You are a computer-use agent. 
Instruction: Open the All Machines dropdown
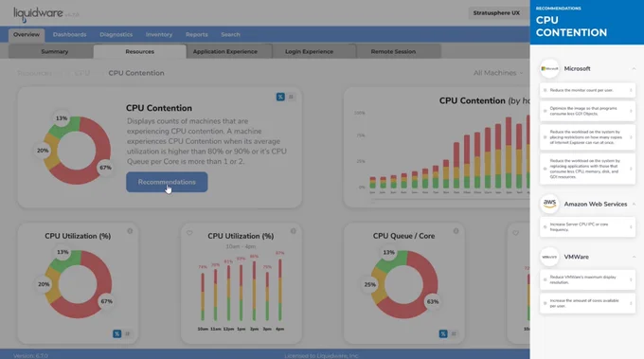coord(498,73)
